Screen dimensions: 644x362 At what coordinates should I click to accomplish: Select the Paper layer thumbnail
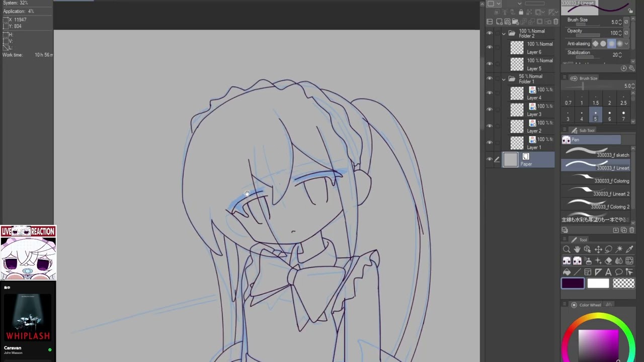pyautogui.click(x=510, y=160)
